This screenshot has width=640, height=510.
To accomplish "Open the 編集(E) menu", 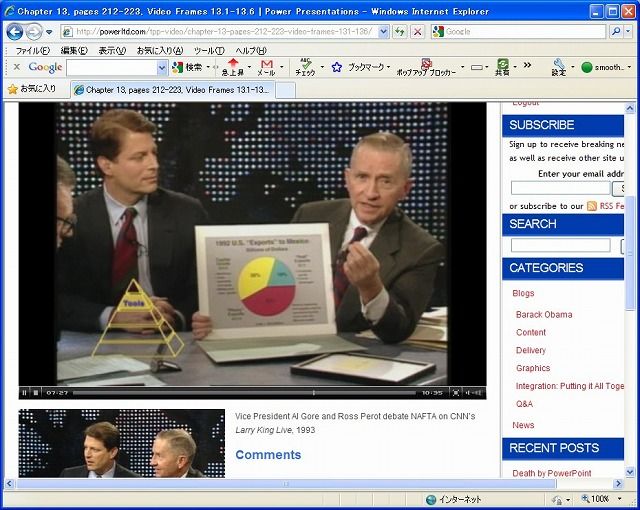I will 74,51.
